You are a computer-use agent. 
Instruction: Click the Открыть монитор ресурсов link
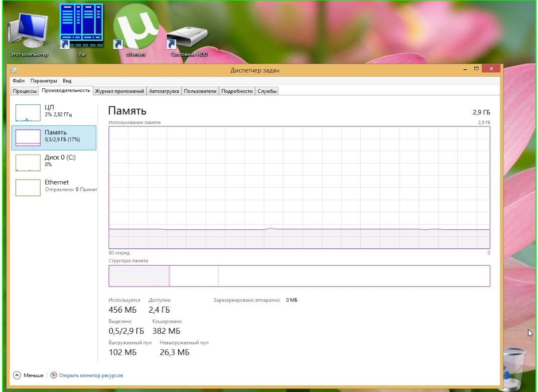[x=91, y=375]
